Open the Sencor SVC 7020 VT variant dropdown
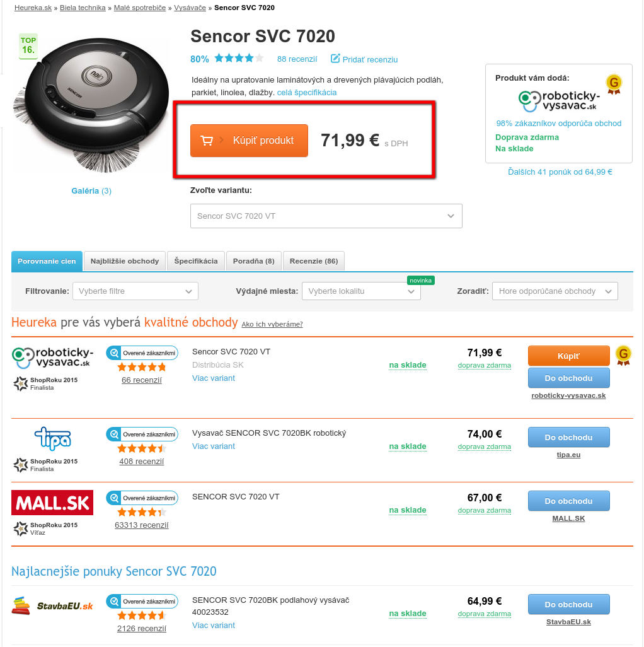 [x=326, y=216]
